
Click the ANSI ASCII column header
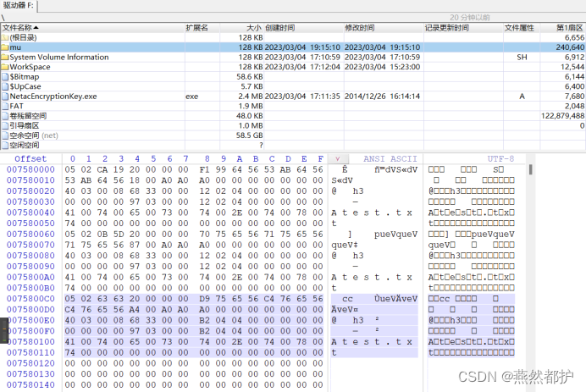click(x=390, y=159)
